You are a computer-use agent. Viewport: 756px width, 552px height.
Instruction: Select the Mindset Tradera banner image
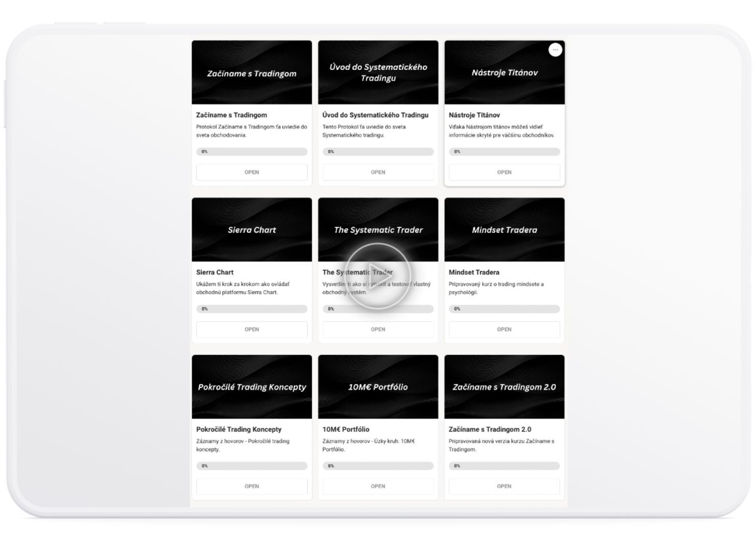coord(504,229)
